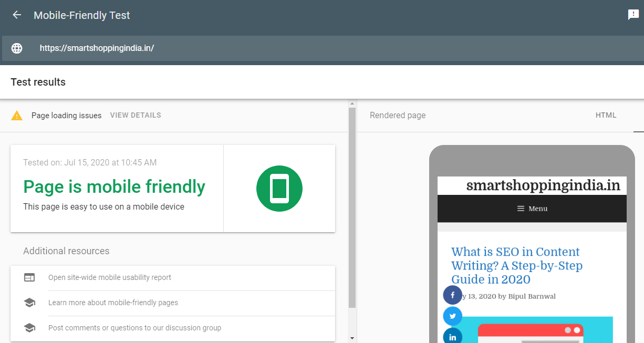Click the VIEW DETAILS button

pyautogui.click(x=136, y=115)
